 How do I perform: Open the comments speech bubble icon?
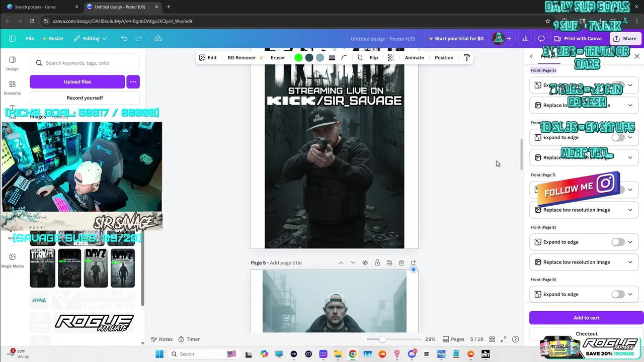[x=541, y=38]
